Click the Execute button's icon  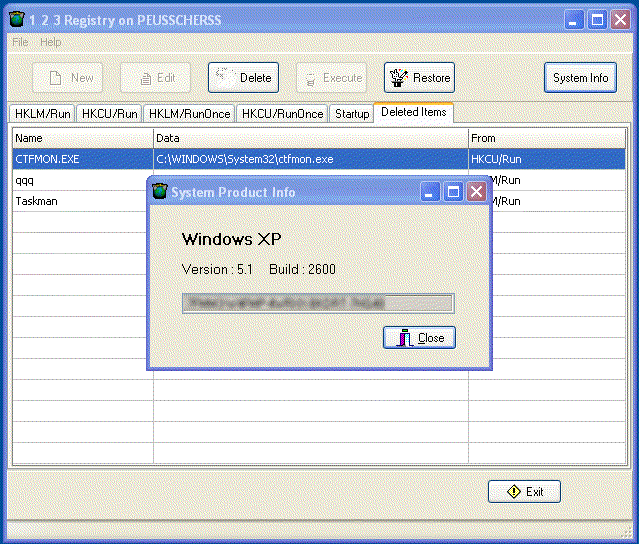tap(310, 79)
